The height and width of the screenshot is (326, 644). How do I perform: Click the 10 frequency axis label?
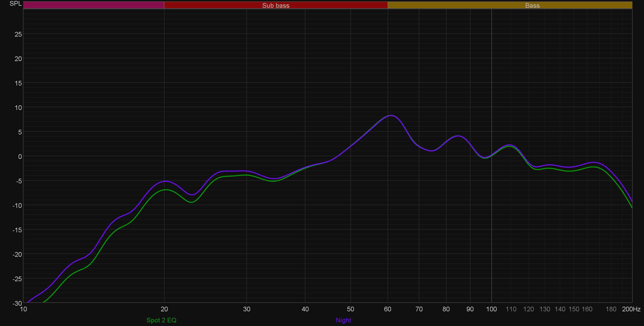point(23,309)
